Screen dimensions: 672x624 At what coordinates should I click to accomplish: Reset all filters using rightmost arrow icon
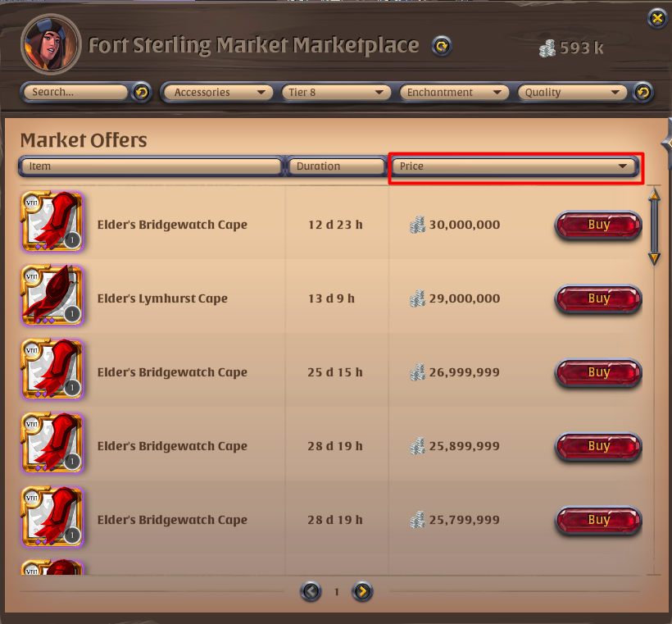642,92
